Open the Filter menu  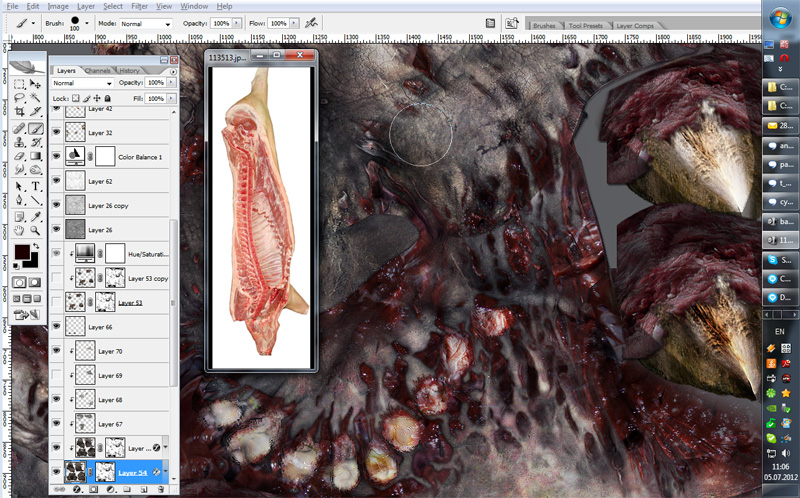click(141, 6)
